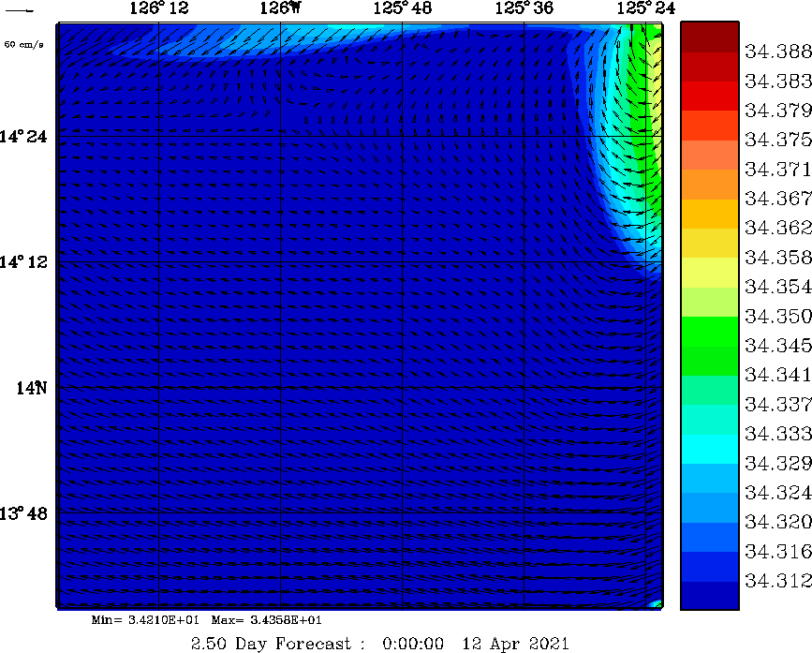Click the 34.329 colorbar label
The width and height of the screenshot is (812, 653).
[778, 463]
